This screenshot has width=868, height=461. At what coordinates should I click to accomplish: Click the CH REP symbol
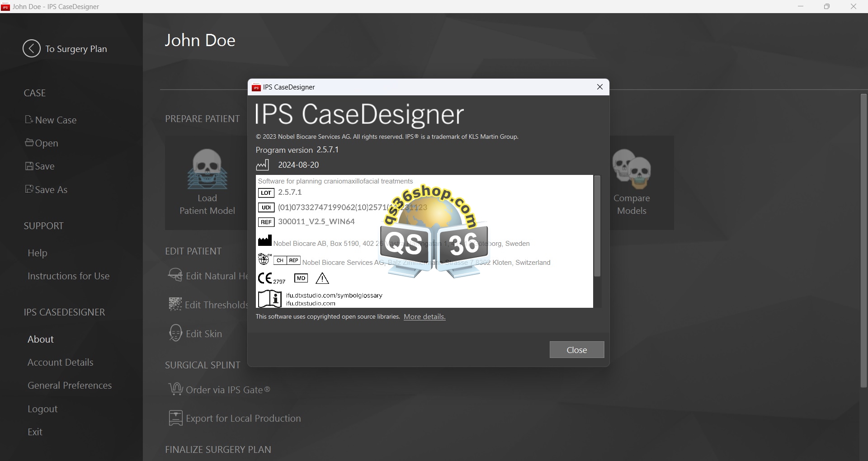[287, 260]
